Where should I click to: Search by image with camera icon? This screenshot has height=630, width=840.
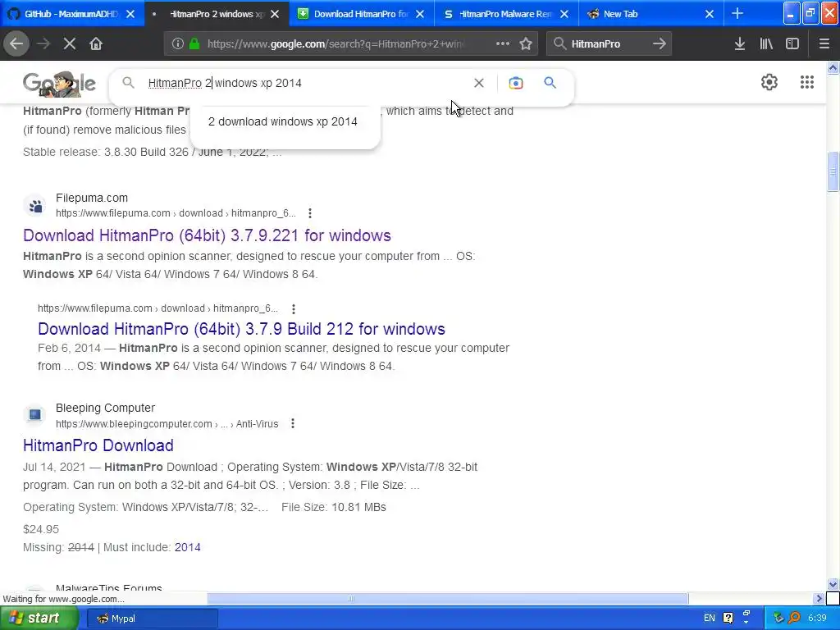[x=516, y=83]
